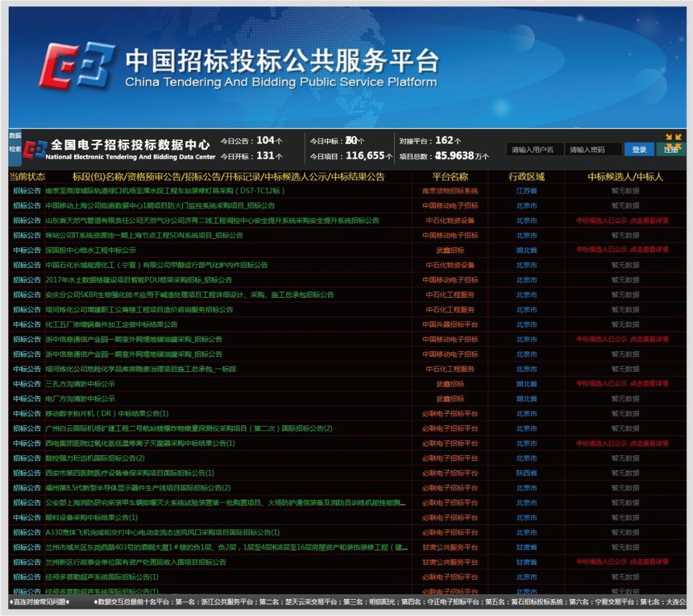Click 今日开标 131个 statistic
693x616 pixels.
[252, 156]
